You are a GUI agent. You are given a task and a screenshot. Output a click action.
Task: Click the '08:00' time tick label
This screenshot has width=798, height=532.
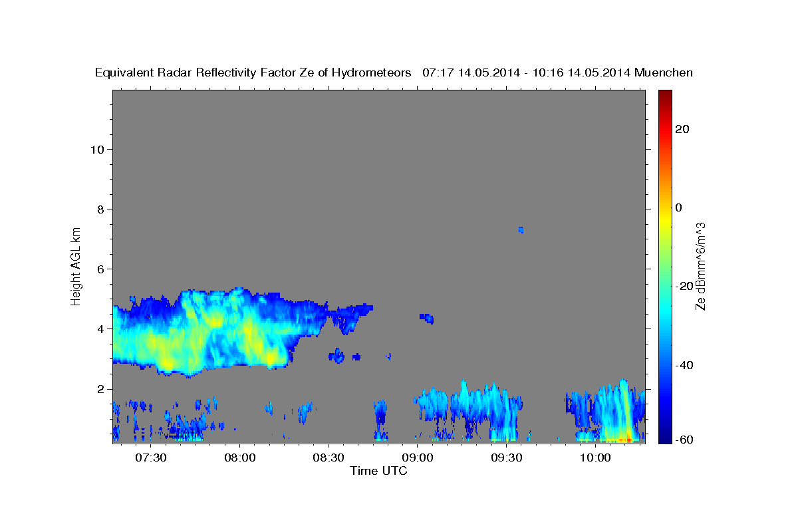(239, 458)
